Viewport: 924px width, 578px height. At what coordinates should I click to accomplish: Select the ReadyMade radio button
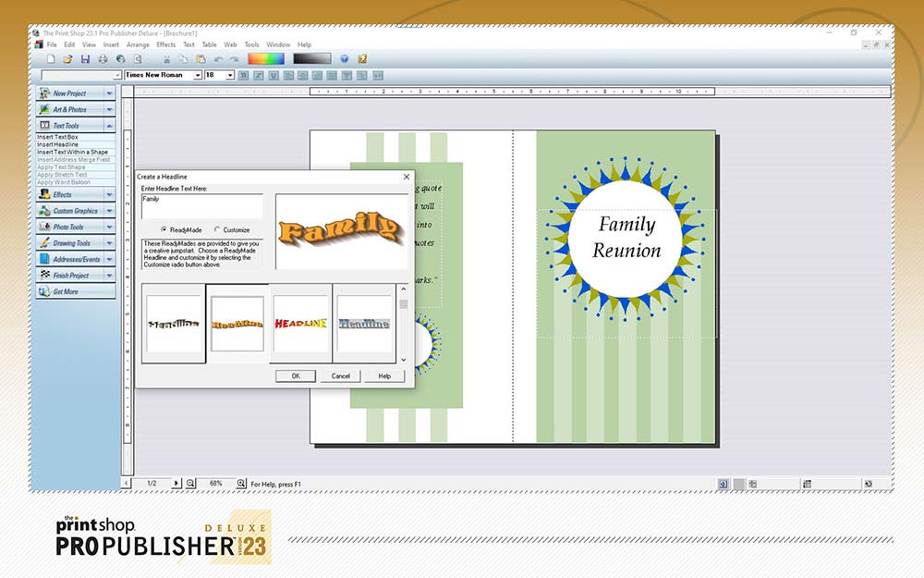coord(164,229)
